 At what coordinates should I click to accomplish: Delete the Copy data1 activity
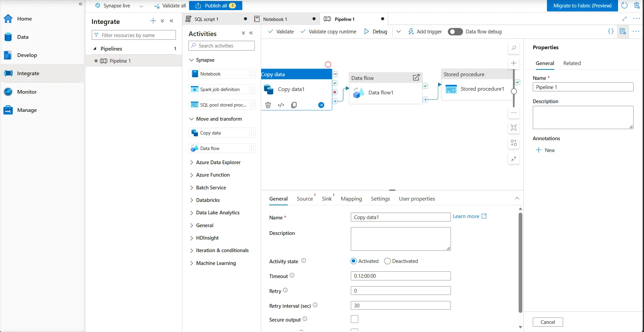click(268, 105)
